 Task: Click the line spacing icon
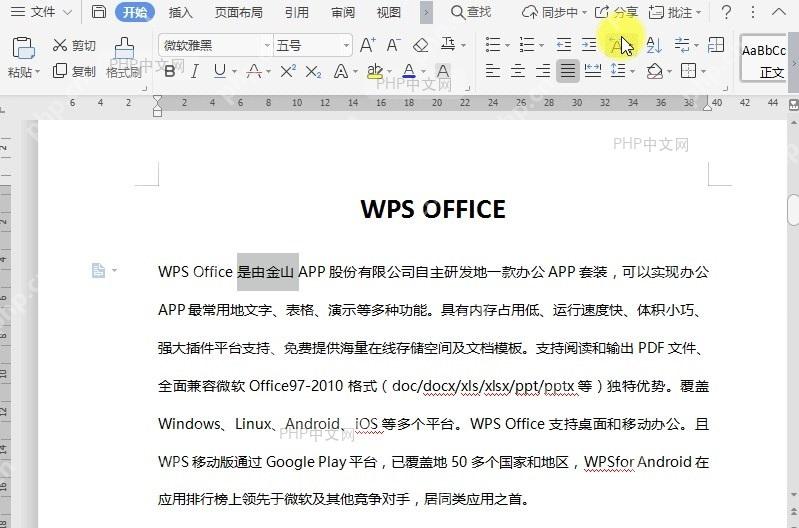click(x=618, y=71)
